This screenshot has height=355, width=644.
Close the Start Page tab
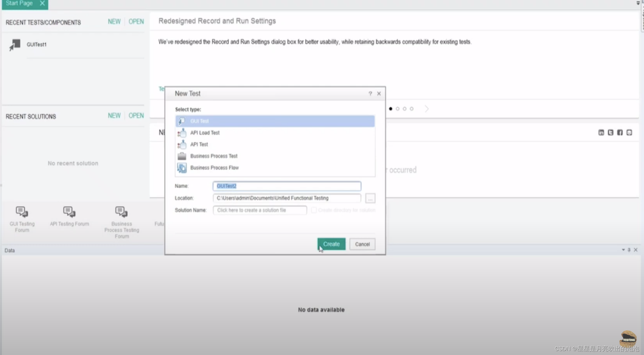point(42,3)
